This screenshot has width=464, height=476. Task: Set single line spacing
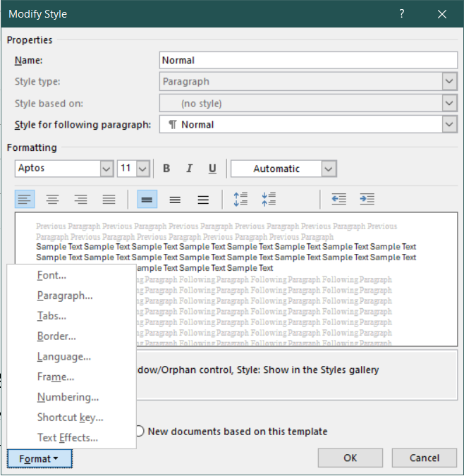coord(147,199)
